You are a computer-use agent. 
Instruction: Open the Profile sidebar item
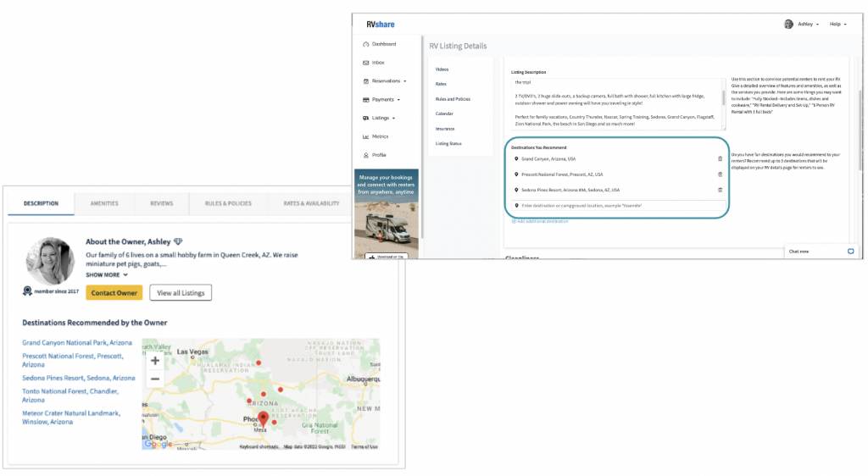coord(379,155)
